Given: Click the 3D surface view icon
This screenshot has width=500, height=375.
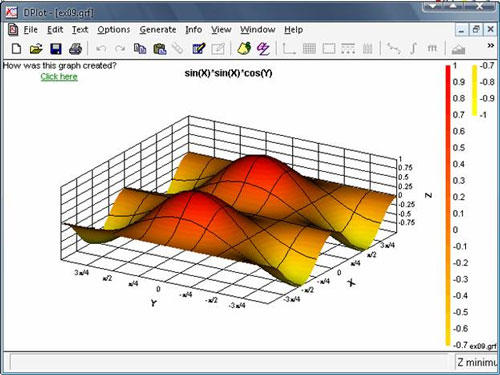Looking at the screenshot, I should pyautogui.click(x=458, y=49).
